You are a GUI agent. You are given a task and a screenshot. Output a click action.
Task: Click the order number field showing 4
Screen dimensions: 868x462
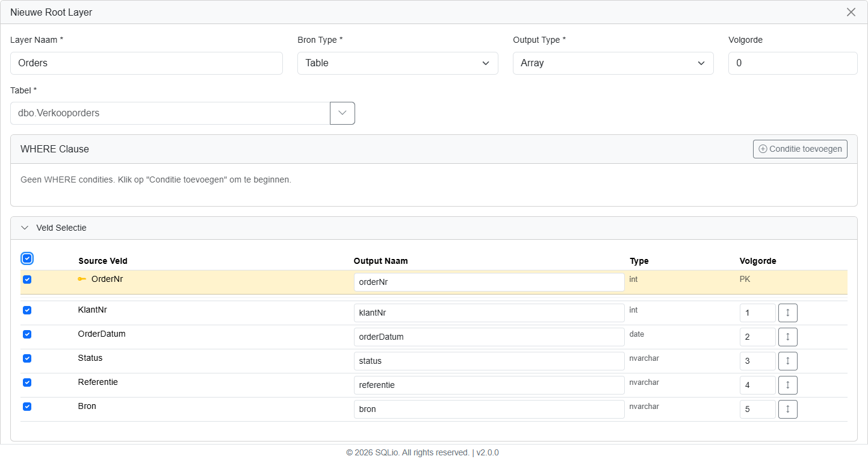click(x=757, y=386)
